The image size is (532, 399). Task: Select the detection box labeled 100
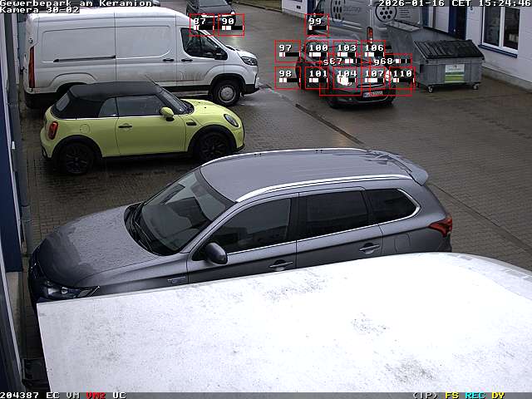[317, 51]
